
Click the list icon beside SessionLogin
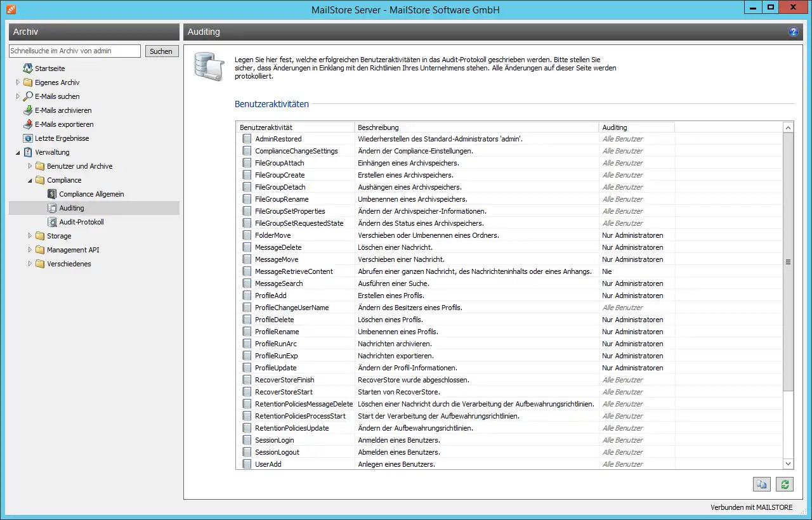(247, 440)
